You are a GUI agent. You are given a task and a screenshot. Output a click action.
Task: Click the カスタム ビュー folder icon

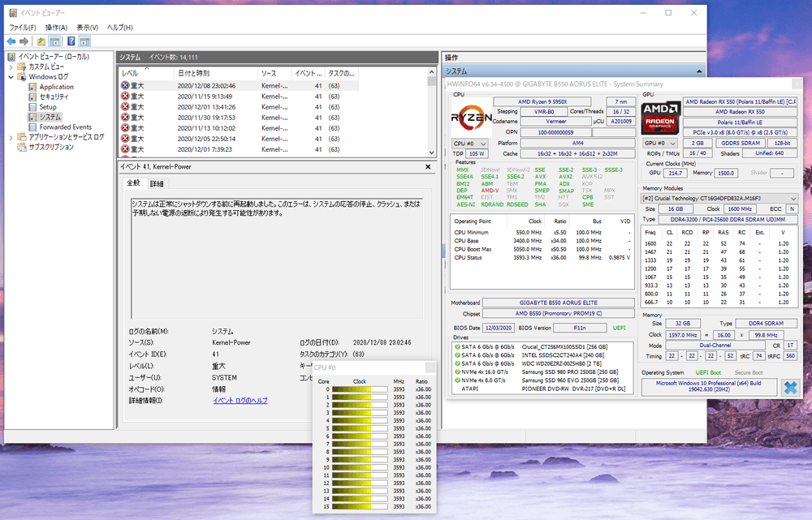pyautogui.click(x=22, y=67)
